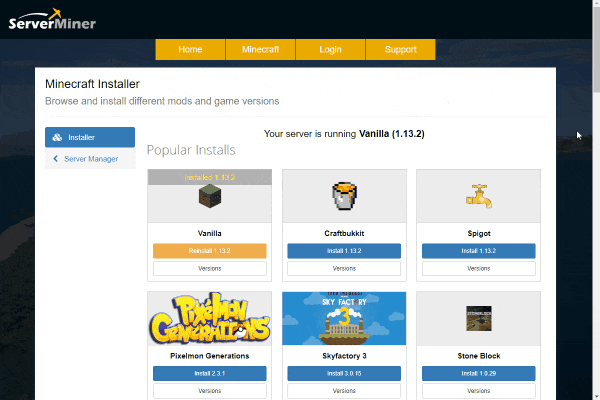The height and width of the screenshot is (400, 600).
Task: Reinstall Vanilla 1.13.2
Action: click(x=210, y=251)
